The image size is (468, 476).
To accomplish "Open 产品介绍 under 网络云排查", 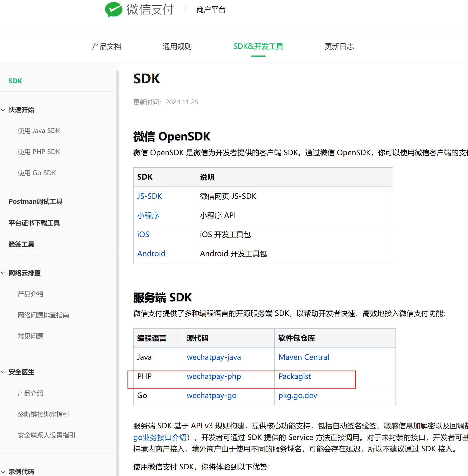I will click(x=31, y=294).
